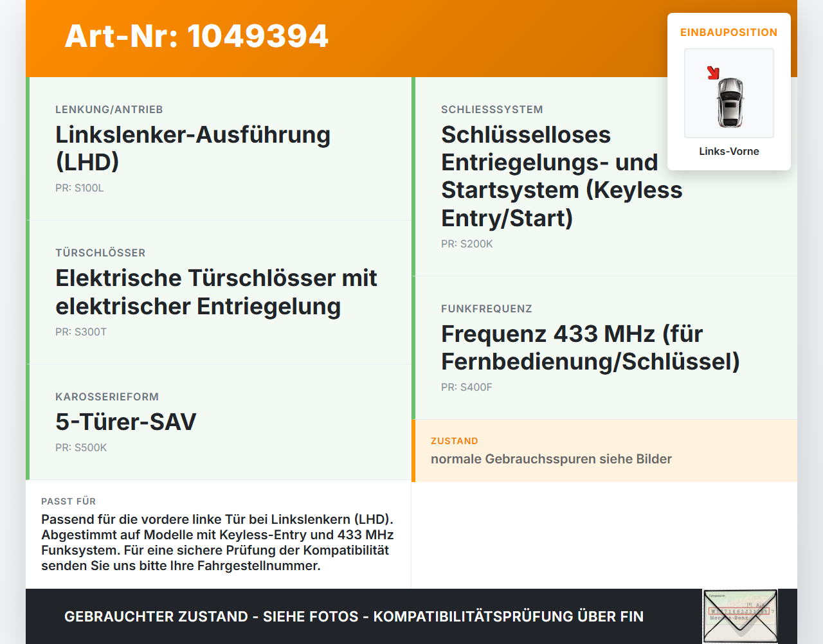The width and height of the screenshot is (823, 644).
Task: Click the LENKUNG/ANTRIEB label
Action: (x=109, y=109)
